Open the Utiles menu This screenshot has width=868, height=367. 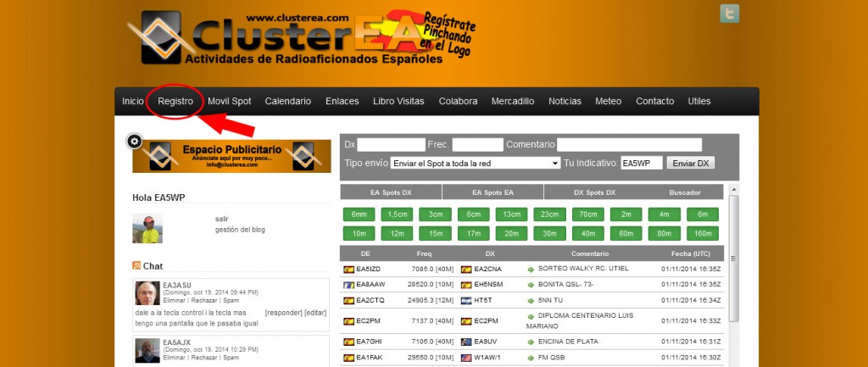pos(699,102)
